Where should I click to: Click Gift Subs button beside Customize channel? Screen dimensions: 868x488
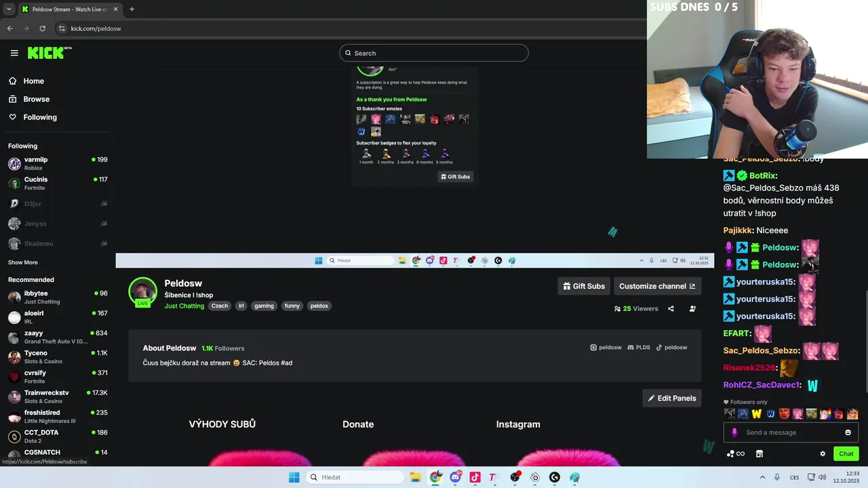pos(584,286)
